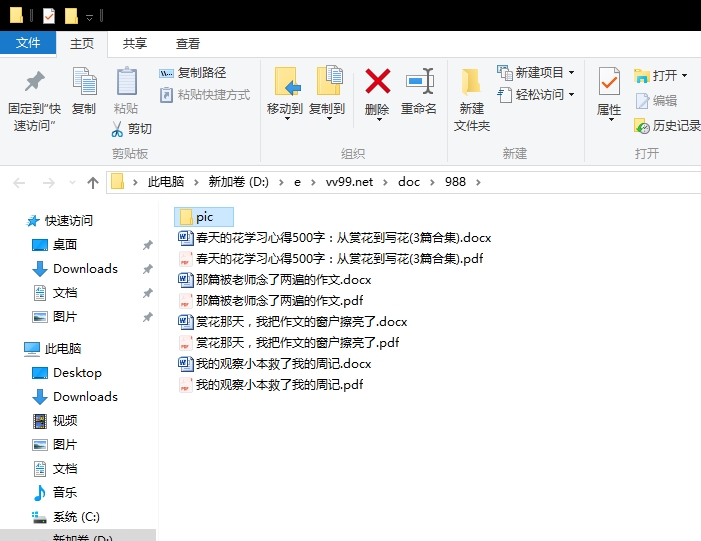Click the Forward navigation arrow
The image size is (701, 541).
(x=48, y=182)
